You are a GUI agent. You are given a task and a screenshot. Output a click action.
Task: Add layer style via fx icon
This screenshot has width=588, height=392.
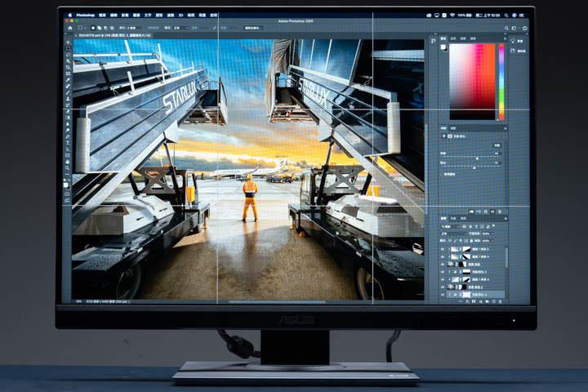point(468,301)
